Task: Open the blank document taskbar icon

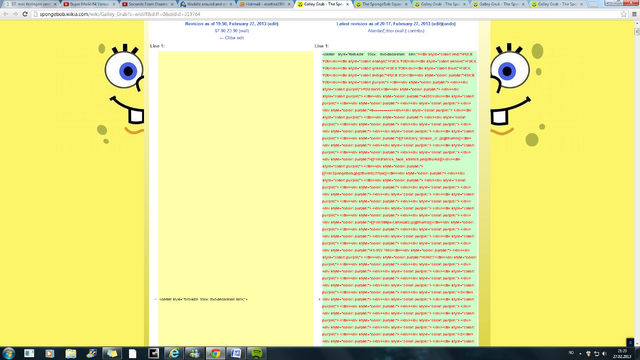Action: pyautogui.click(x=132, y=353)
